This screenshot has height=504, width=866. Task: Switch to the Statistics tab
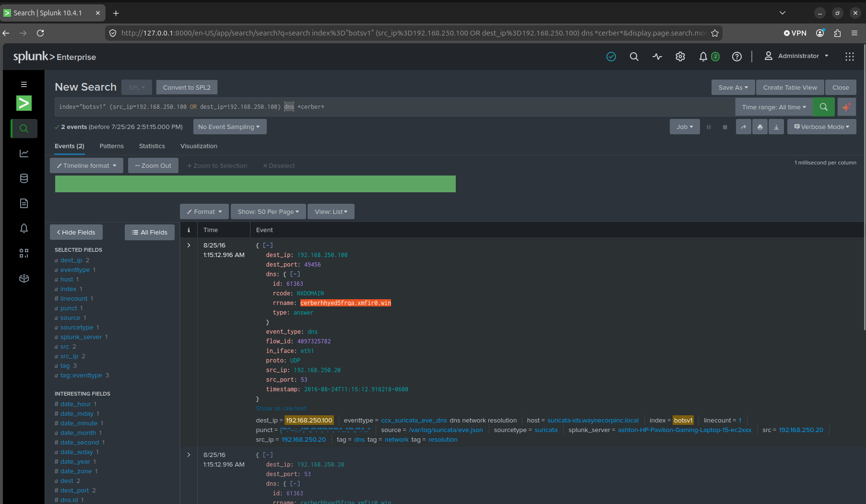click(152, 146)
